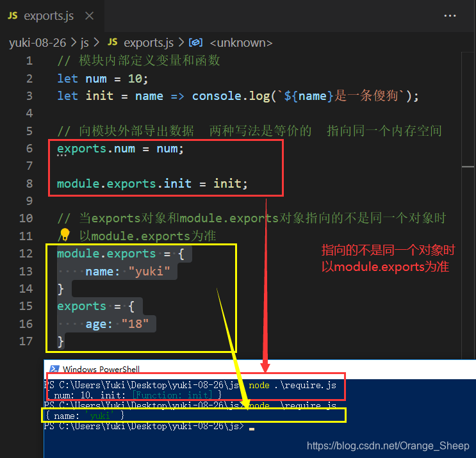Viewport: 476px width, 458px height.
Task: Open the editor More Actions ellipsis menu
Action: 450,16
